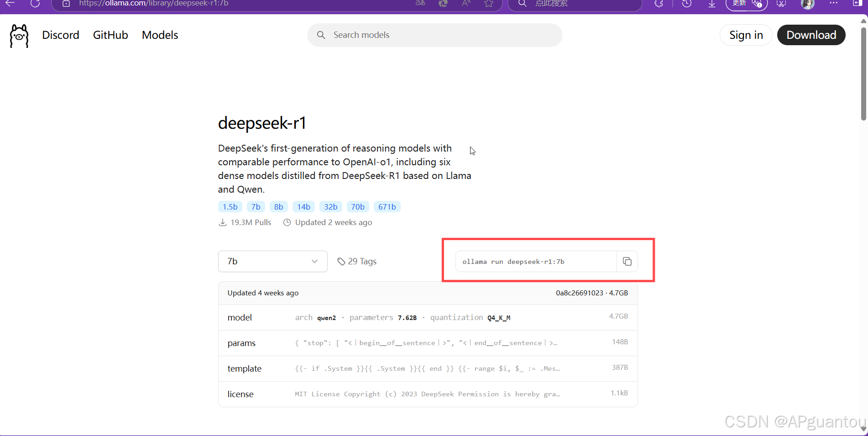Viewport: 868px width, 436px height.
Task: Click the search magnifier icon in Search models
Action: pos(321,35)
